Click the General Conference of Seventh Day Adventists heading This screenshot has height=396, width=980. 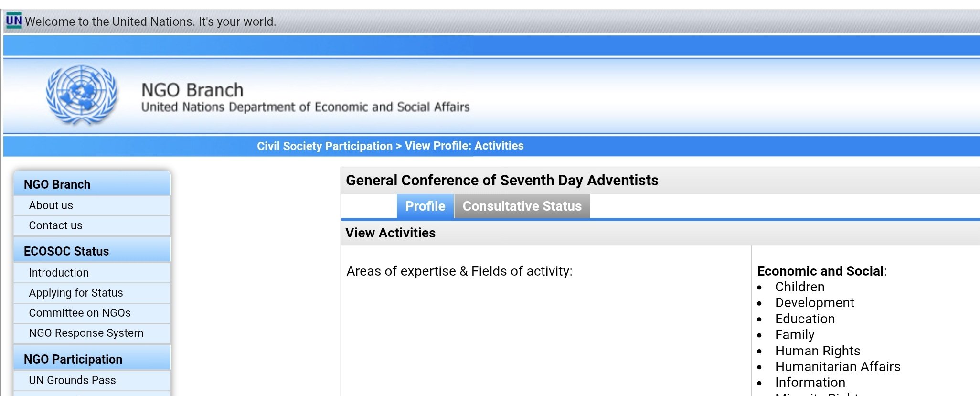pos(502,180)
